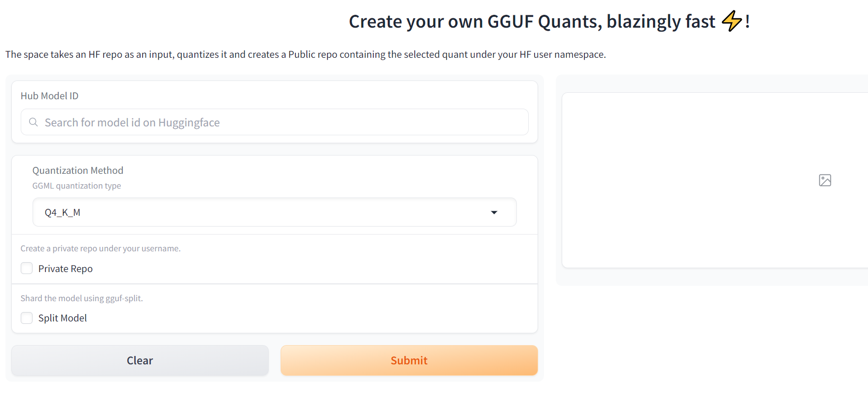Click the "Split Model" label text
Viewport: 868px width, 394px height.
(x=63, y=318)
